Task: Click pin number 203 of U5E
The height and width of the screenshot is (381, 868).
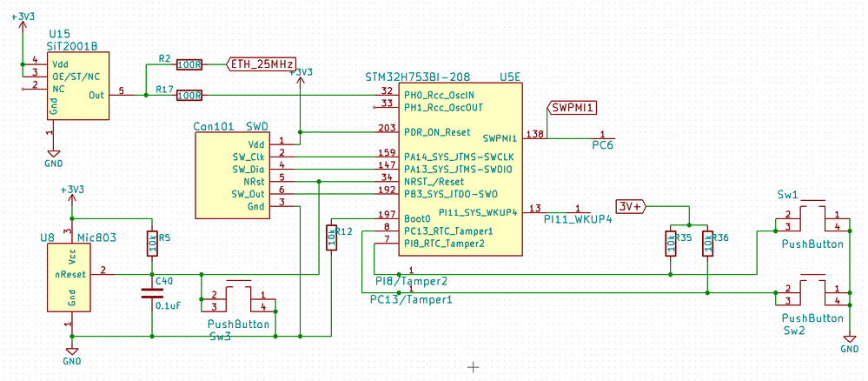Action: (387, 129)
